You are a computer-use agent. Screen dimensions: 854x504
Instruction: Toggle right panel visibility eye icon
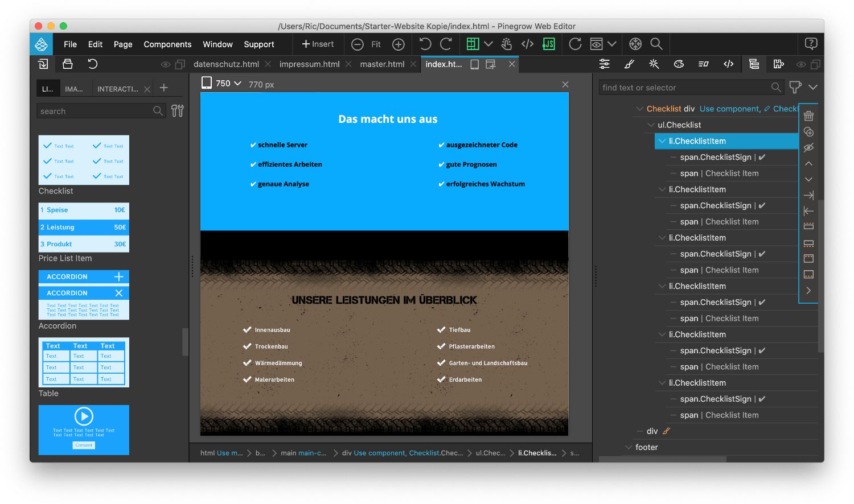point(801,65)
